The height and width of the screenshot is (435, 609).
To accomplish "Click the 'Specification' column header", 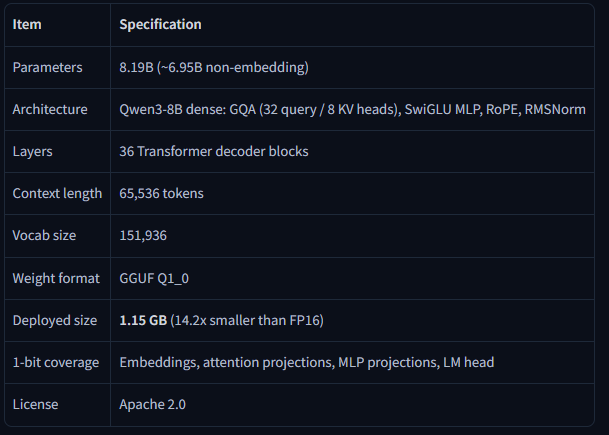I will tap(160, 24).
